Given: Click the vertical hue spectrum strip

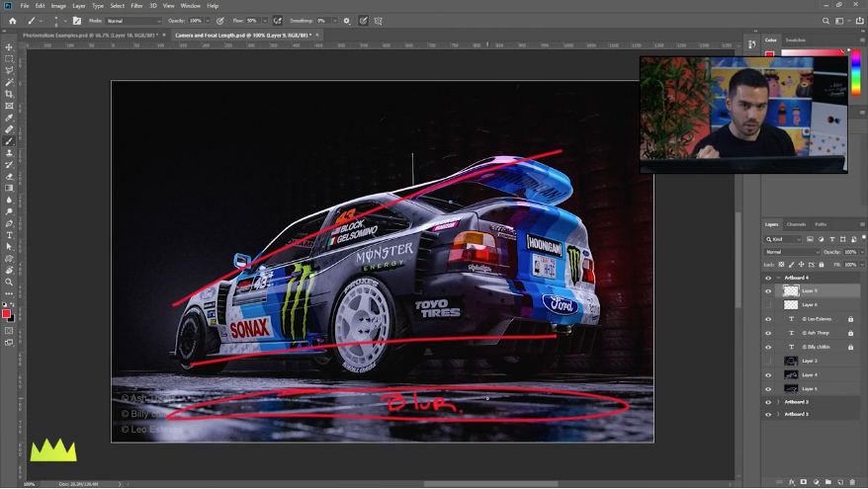Looking at the screenshot, I should click(856, 72).
